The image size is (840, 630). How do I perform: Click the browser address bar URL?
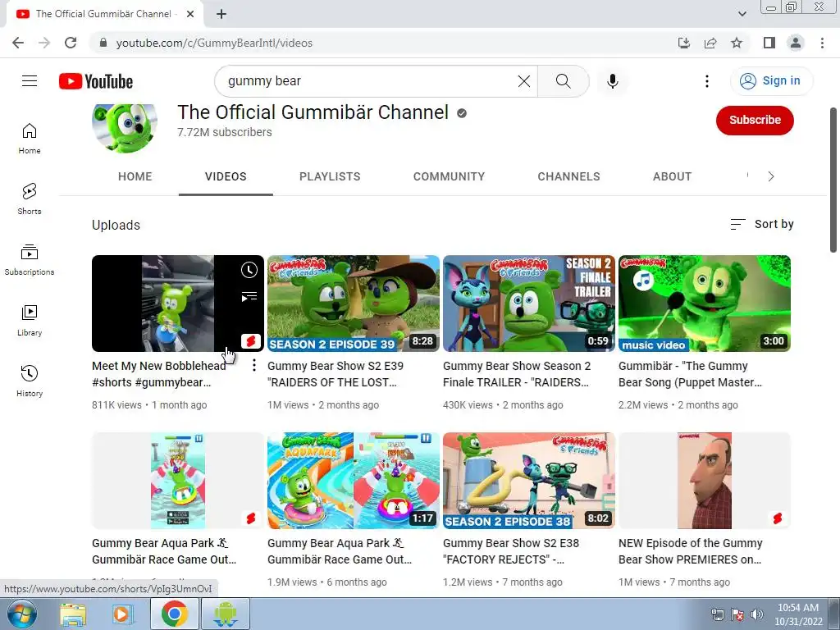click(214, 43)
